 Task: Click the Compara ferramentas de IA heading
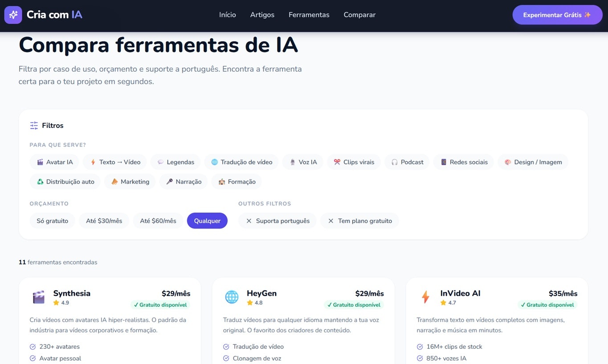click(x=159, y=45)
